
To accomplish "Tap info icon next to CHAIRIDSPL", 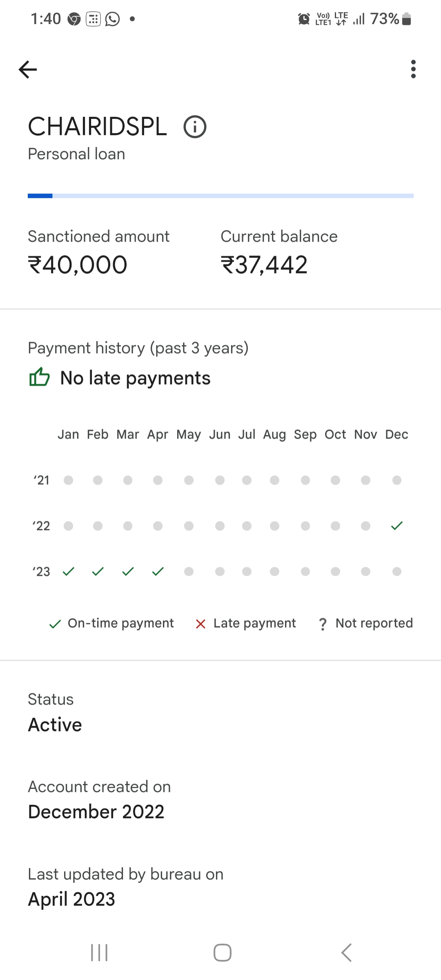I will pos(195,127).
